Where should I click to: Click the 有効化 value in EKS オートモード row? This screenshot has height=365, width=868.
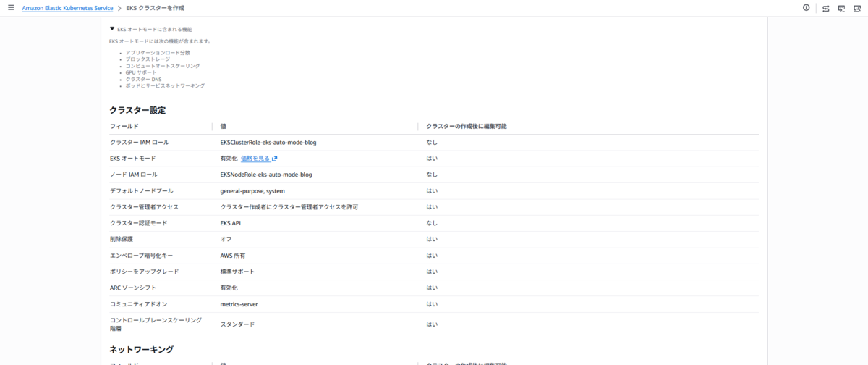[229, 158]
